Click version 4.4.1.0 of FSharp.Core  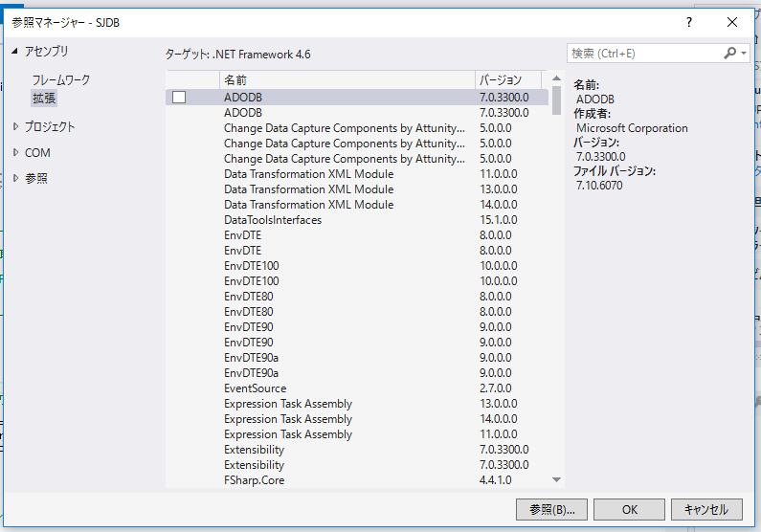496,480
